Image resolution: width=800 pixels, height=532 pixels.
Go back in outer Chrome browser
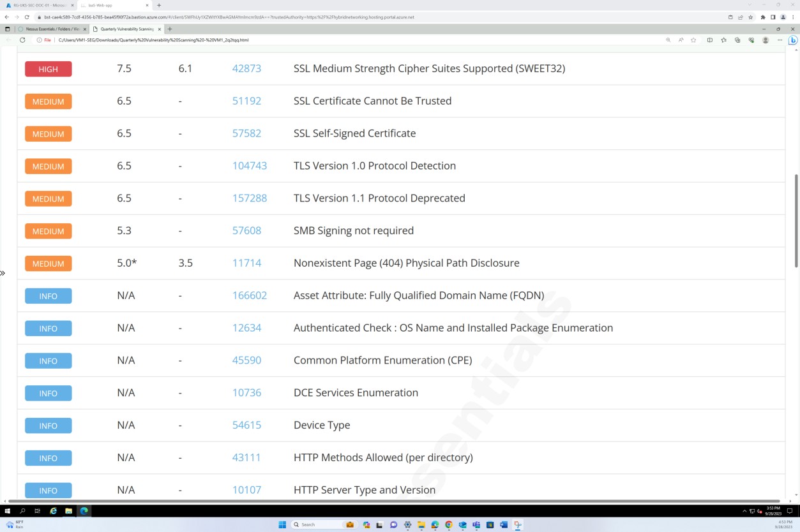[6, 17]
